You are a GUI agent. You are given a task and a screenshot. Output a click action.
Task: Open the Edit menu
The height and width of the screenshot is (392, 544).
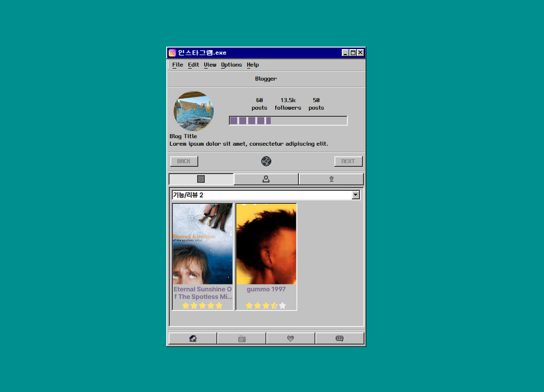click(x=193, y=65)
